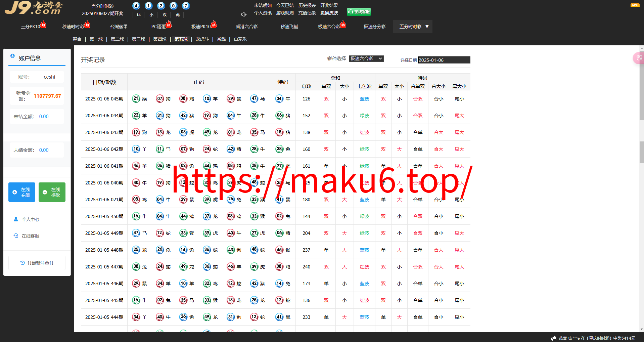Select 香港六合彩 game tab
The width and height of the screenshot is (644, 342).
[x=247, y=27]
